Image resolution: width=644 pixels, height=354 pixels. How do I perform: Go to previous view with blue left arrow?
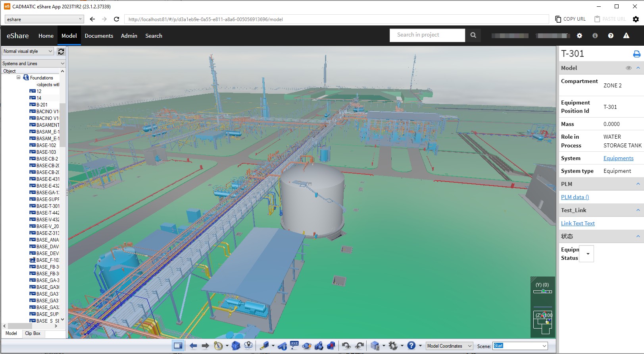pyautogui.click(x=193, y=346)
